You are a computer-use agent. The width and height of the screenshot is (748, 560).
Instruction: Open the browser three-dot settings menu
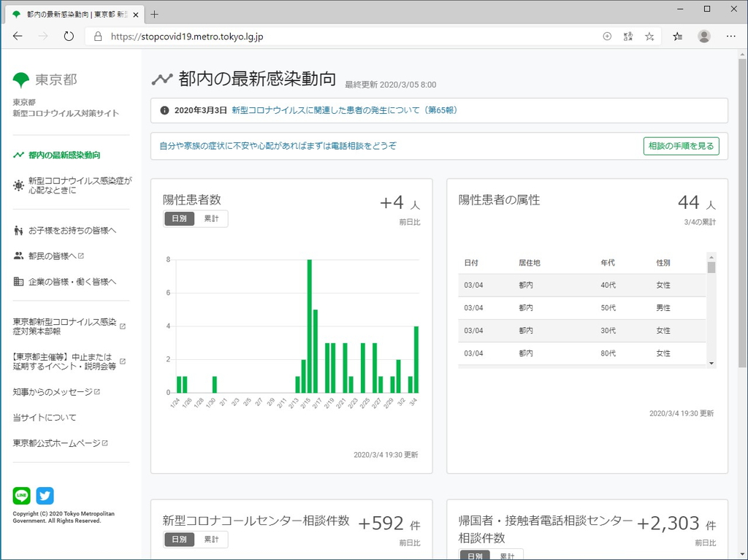[730, 35]
